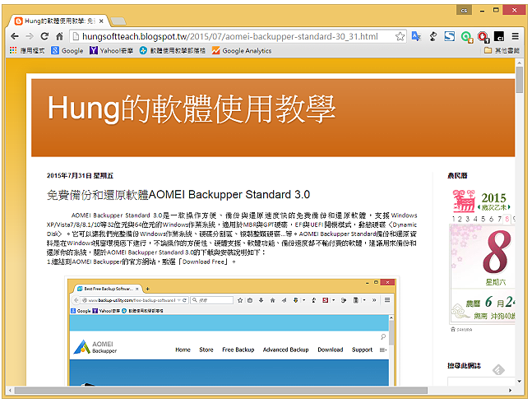
Task: Click the wrench icon beside the sidebar search heading
Action: tap(498, 370)
